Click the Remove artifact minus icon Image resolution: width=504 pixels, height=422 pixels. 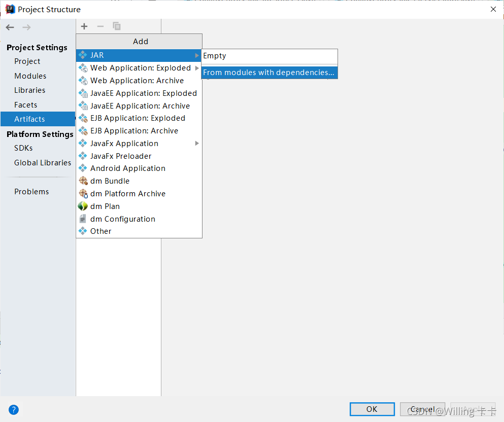point(100,26)
